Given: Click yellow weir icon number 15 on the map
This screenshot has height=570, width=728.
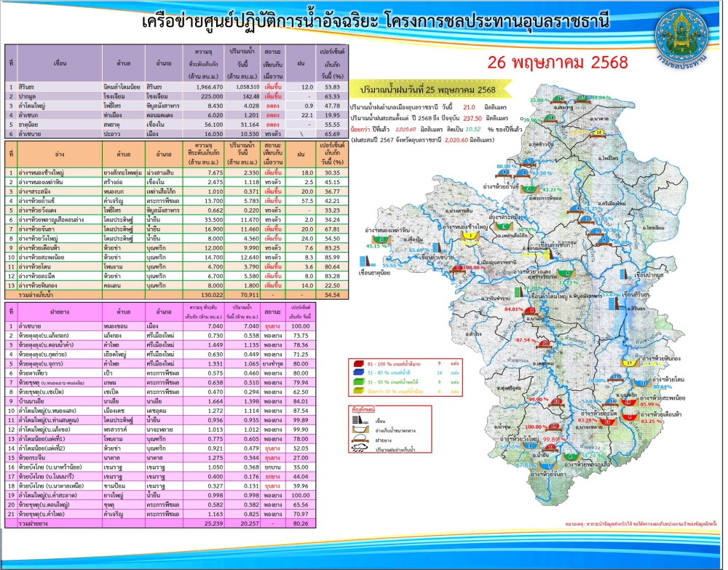Looking at the screenshot, I should [598, 133].
